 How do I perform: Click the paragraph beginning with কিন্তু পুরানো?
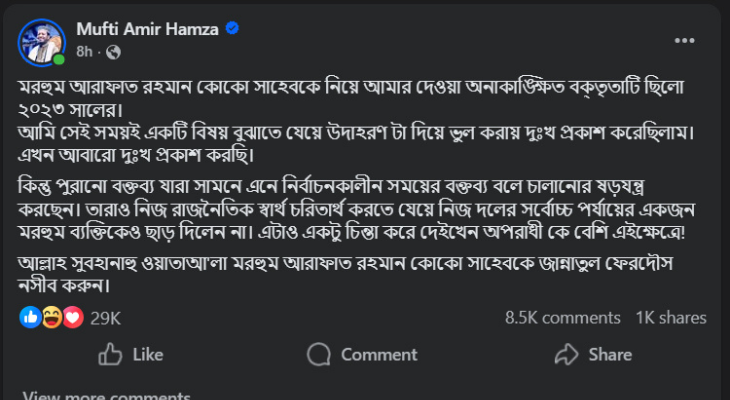coord(360,211)
